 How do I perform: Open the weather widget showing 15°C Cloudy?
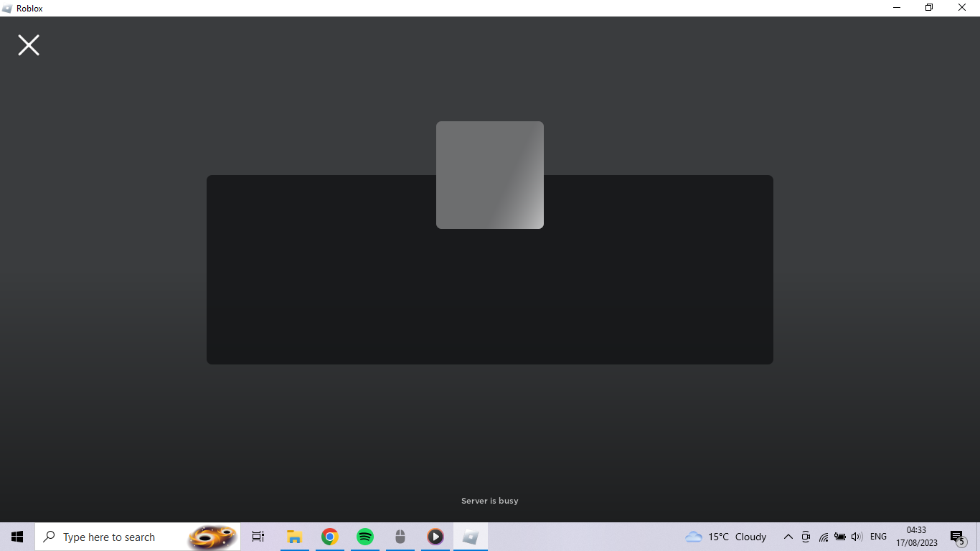726,537
